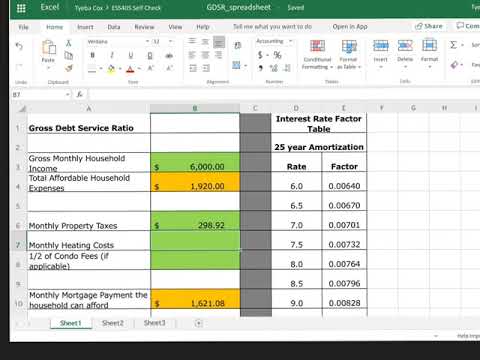The width and height of the screenshot is (480, 360).
Task: Toggle Top Align in Alignment group
Action: click(x=192, y=41)
